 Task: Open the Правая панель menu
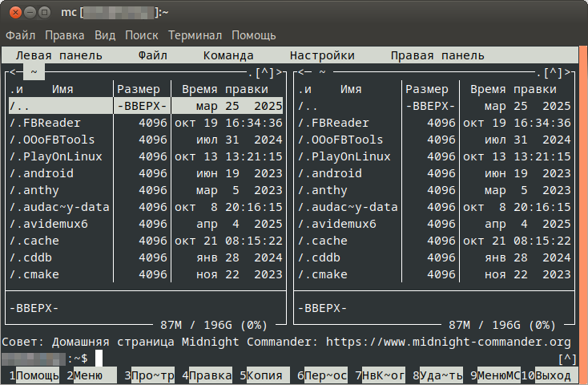pos(437,55)
